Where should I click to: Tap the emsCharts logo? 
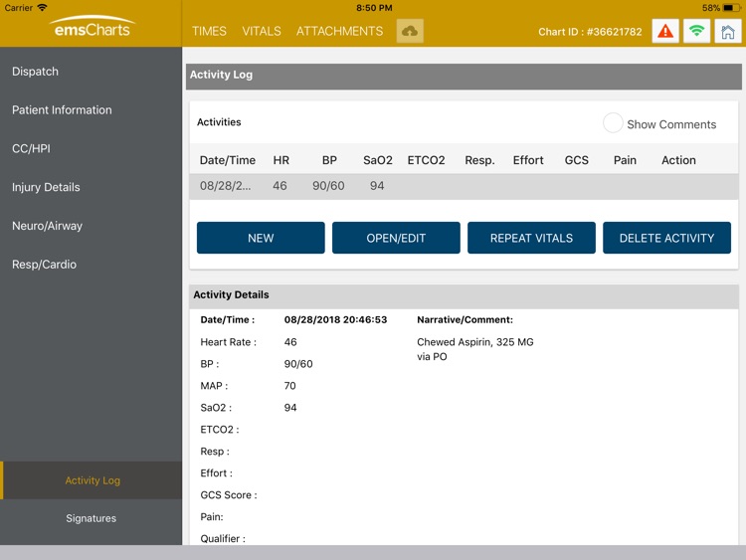tap(92, 27)
